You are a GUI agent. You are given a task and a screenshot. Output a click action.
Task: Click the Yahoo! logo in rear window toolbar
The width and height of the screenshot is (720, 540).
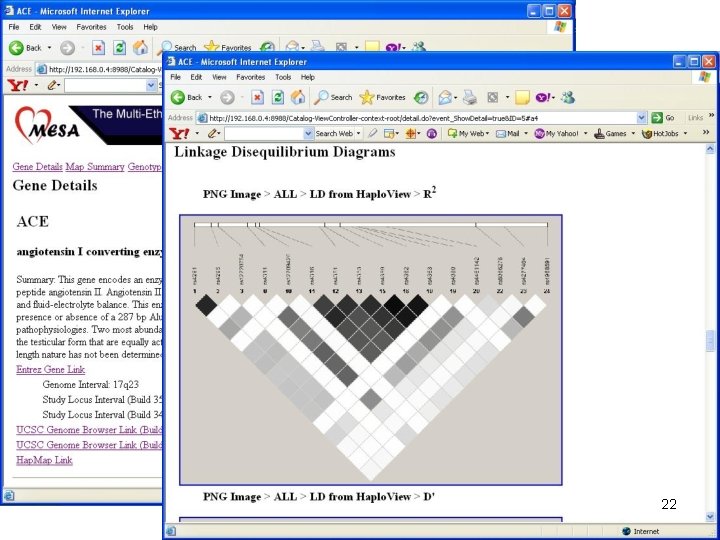[18, 85]
